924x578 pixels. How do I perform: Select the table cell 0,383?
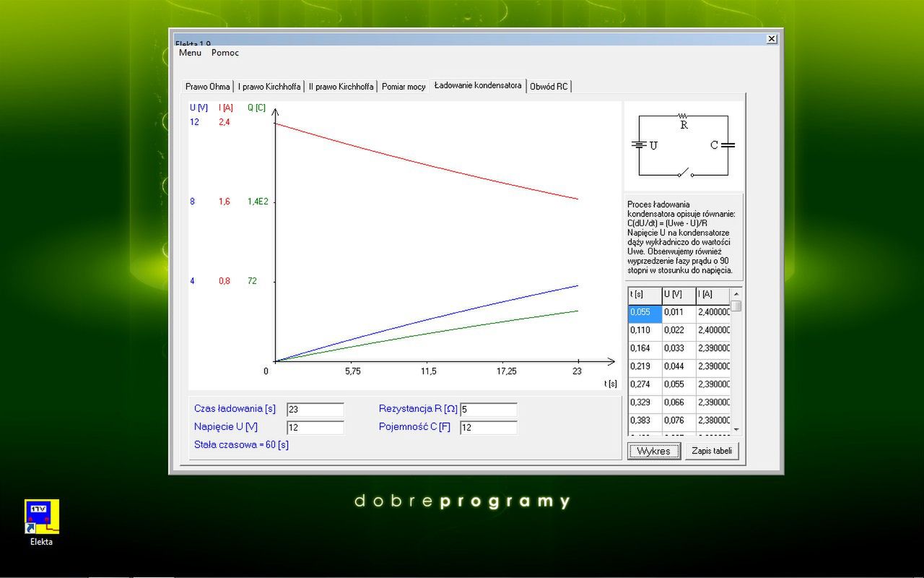[x=644, y=421]
